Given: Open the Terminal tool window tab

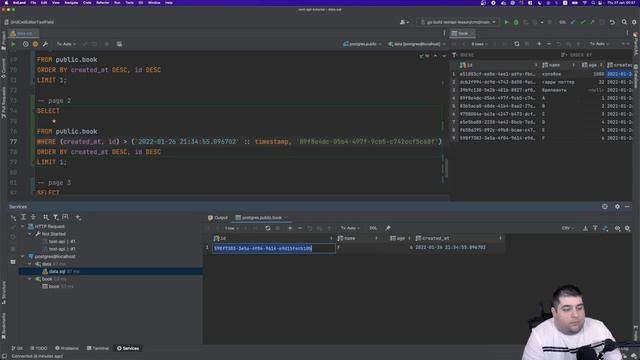Looking at the screenshot, I should coord(98,348).
